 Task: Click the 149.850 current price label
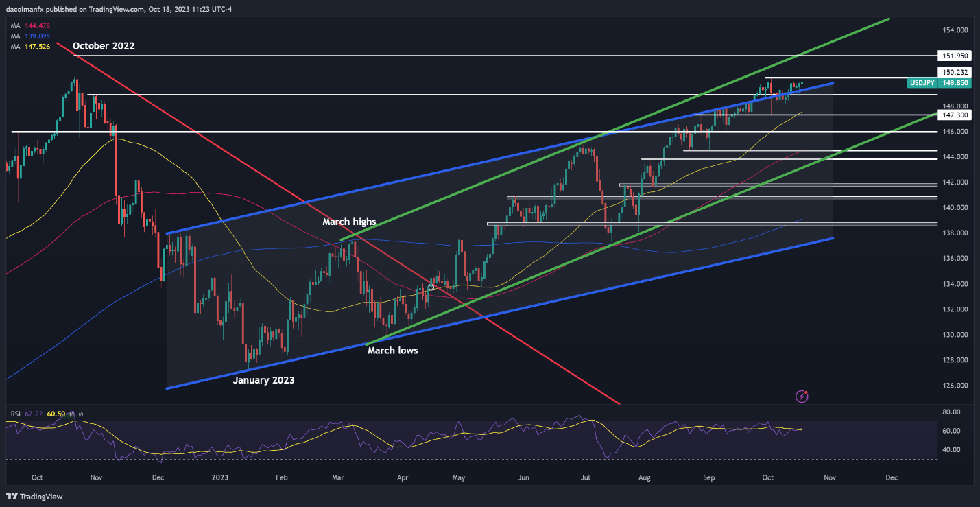(955, 82)
